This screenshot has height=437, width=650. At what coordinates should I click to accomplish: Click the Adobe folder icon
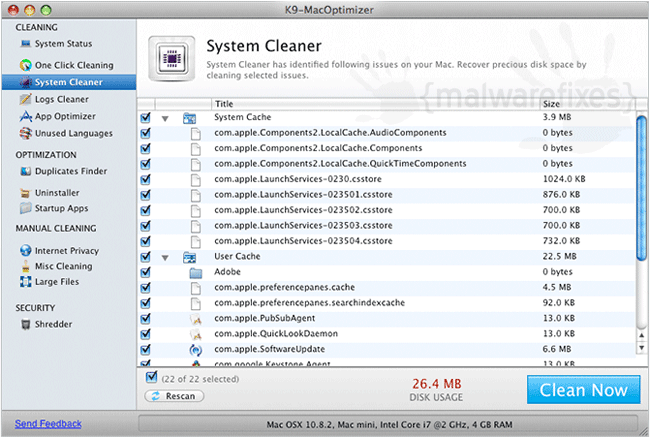(x=196, y=273)
